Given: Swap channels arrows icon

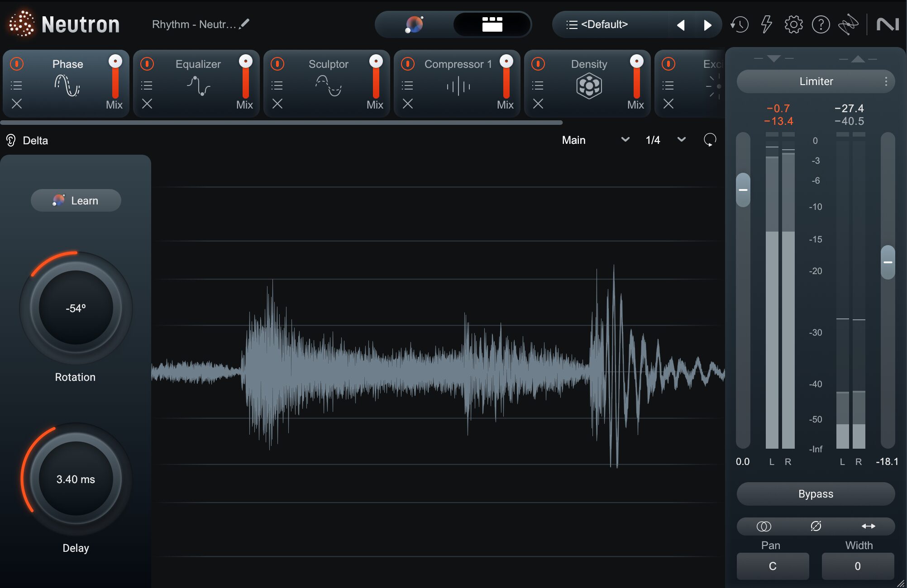Looking at the screenshot, I should point(868,526).
